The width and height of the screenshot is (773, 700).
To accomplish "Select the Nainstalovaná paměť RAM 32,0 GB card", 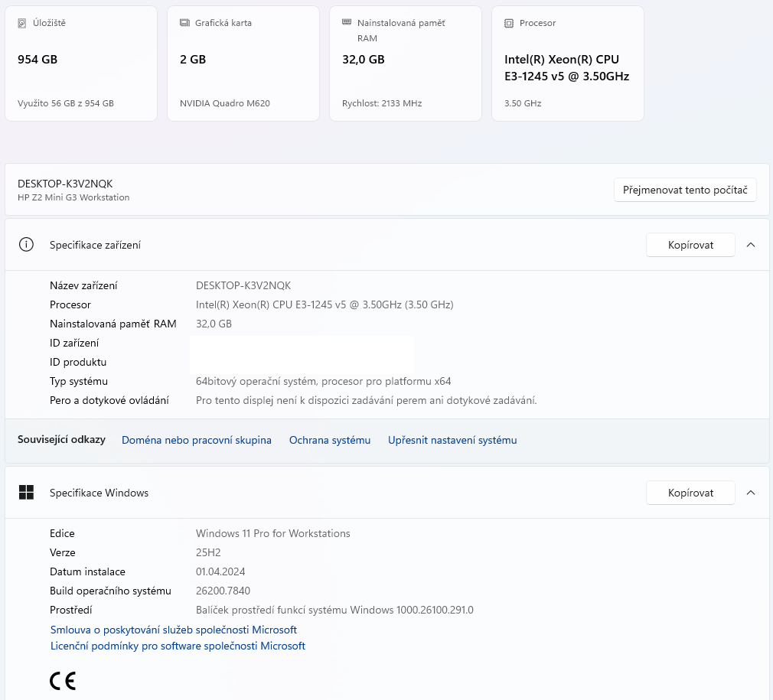I will coord(405,63).
